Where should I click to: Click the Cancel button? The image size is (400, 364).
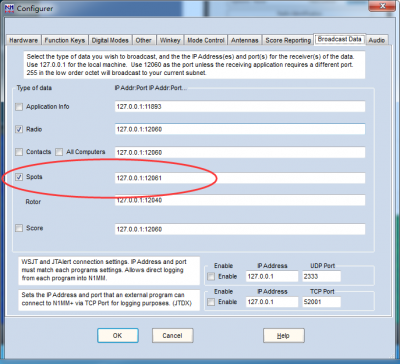[172, 336]
